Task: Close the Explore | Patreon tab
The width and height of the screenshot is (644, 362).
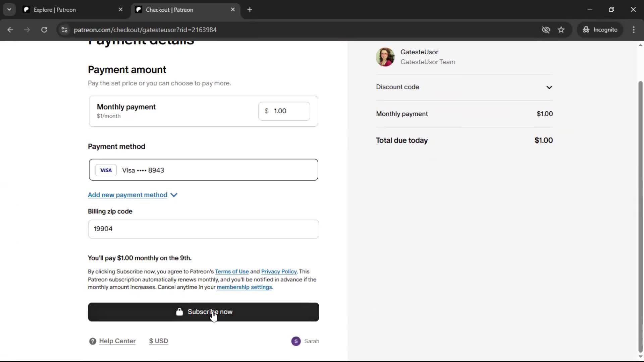Action: pyautogui.click(x=121, y=10)
